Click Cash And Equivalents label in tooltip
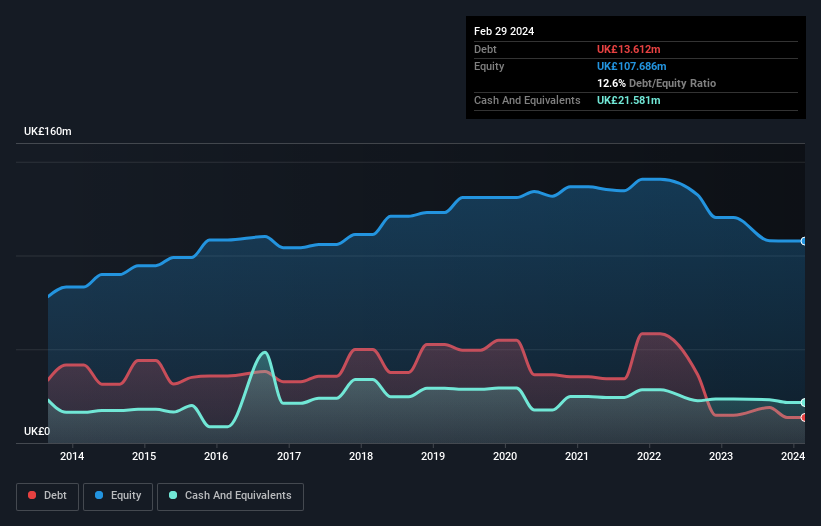The image size is (821, 526). click(527, 100)
